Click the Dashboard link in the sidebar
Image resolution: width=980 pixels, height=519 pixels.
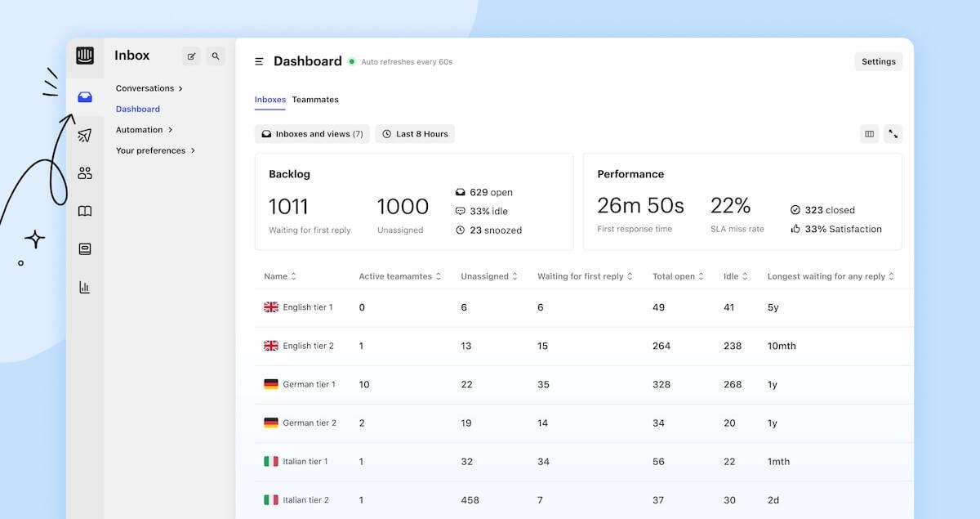click(137, 108)
